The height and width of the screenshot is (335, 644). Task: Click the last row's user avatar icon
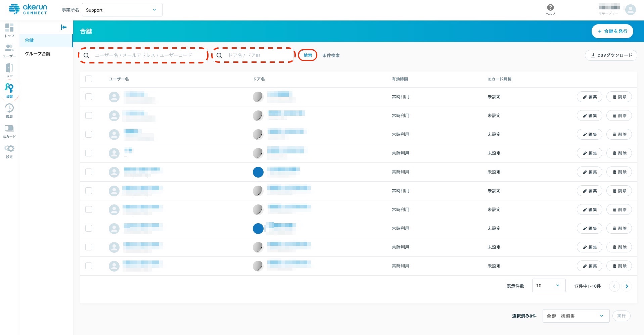pyautogui.click(x=114, y=266)
